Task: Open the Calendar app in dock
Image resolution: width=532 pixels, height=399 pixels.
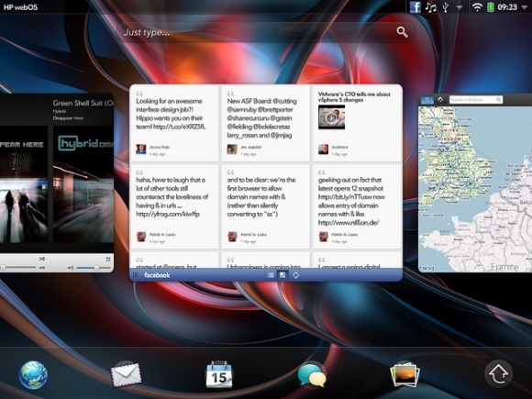Action: [x=219, y=374]
